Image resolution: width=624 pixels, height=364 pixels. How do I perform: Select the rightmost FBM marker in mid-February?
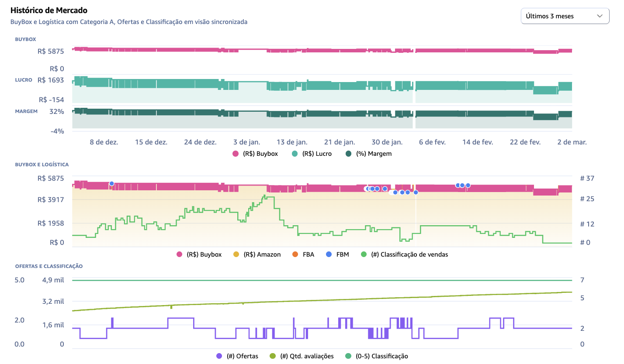coord(468,185)
